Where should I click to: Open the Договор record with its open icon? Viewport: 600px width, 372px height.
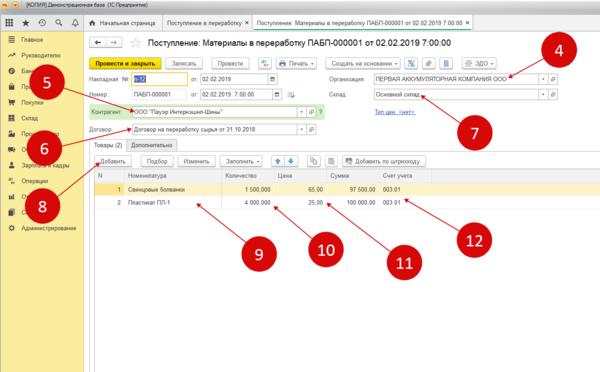311,130
